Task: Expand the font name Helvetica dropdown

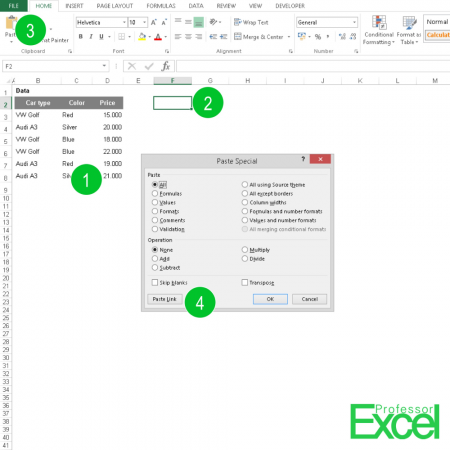Action: pyautogui.click(x=124, y=22)
